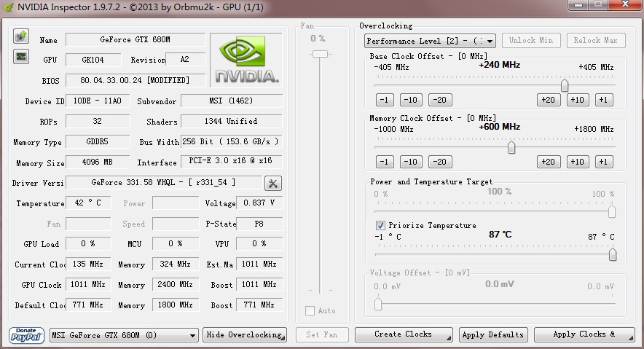
Task: Click the NVIDIA logo image
Action: [x=246, y=60]
